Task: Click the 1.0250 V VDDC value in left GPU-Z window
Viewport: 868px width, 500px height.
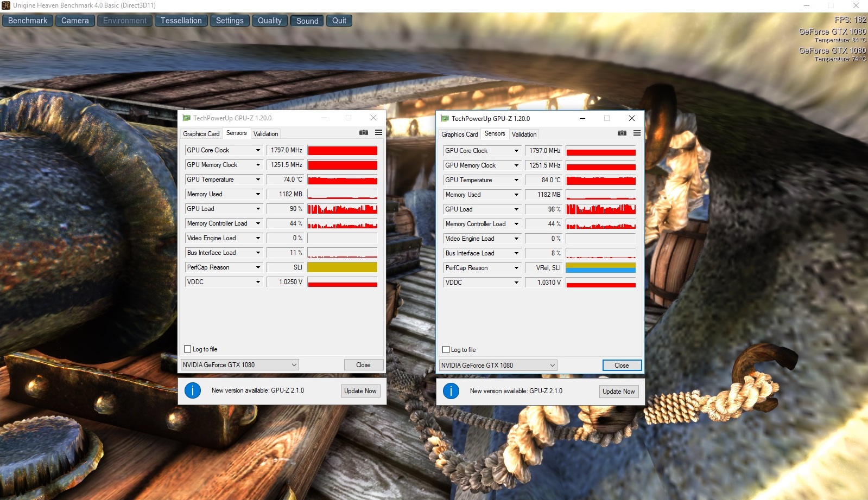Action: tap(286, 282)
